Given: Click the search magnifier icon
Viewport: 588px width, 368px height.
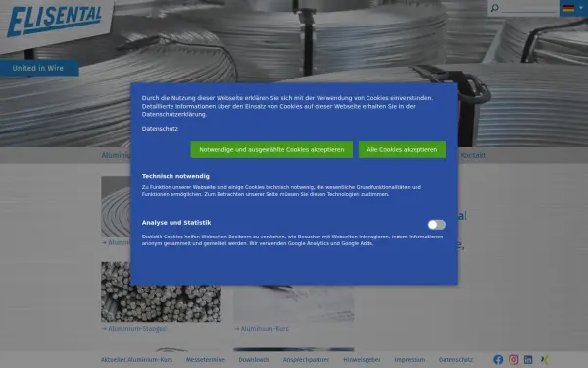Looking at the screenshot, I should [x=495, y=8].
